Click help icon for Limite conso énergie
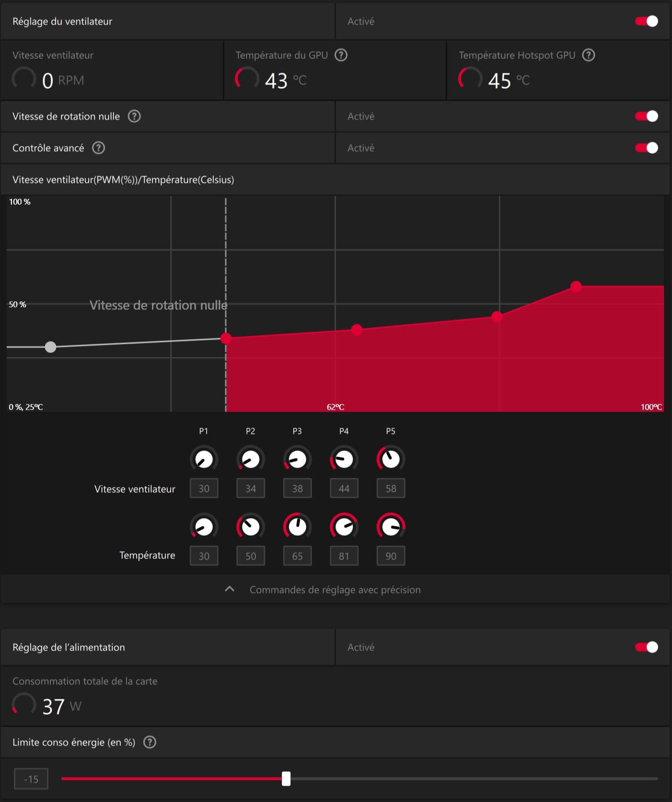This screenshot has height=802, width=672. coord(150,742)
